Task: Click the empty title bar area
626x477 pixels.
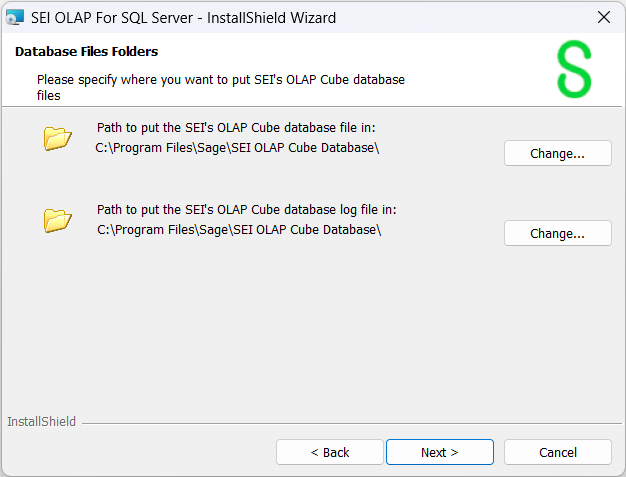Action: (460, 17)
